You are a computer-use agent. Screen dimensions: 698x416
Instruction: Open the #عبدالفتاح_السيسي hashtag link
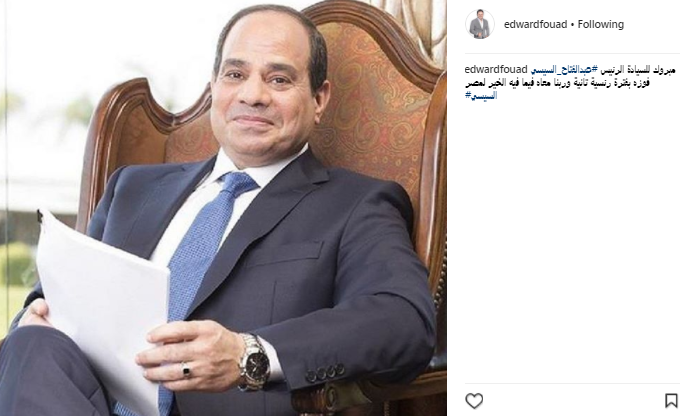(564, 70)
